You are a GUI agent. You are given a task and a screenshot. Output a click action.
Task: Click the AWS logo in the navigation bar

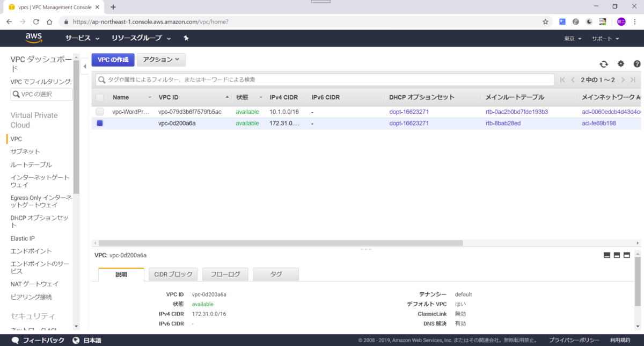(x=33, y=38)
